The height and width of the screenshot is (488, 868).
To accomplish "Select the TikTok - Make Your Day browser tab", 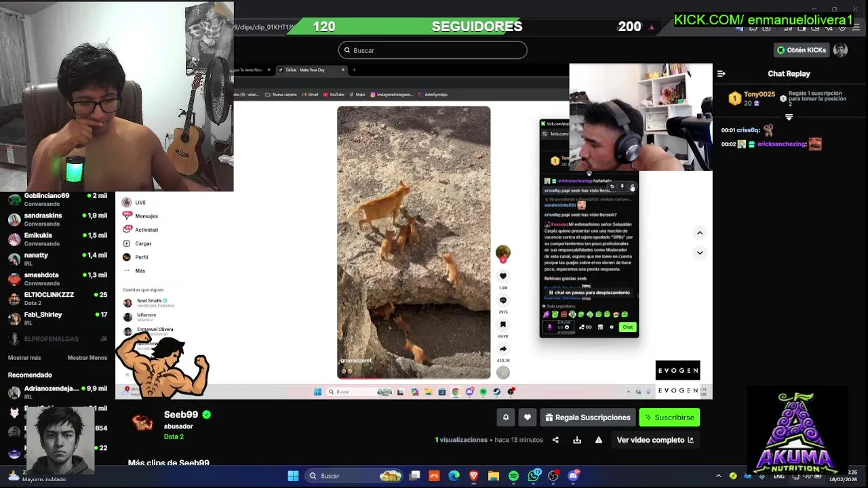I will point(311,70).
